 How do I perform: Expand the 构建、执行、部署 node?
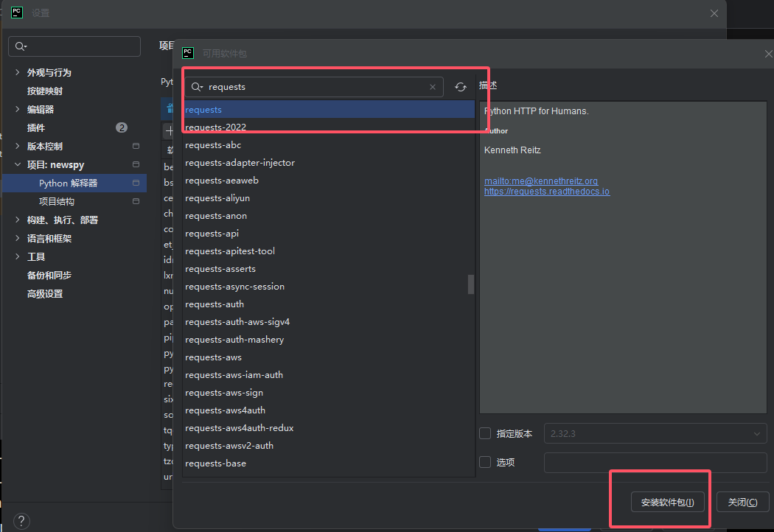pyautogui.click(x=17, y=220)
